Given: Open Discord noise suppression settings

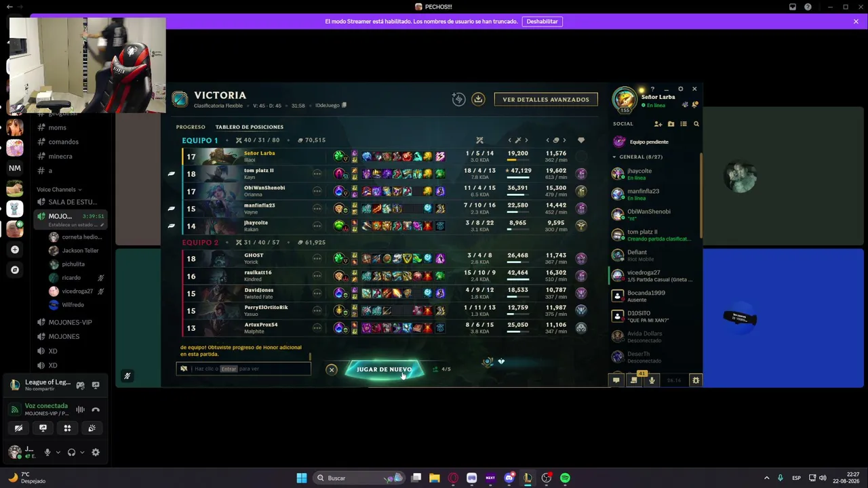Looking at the screenshot, I should [x=80, y=409].
